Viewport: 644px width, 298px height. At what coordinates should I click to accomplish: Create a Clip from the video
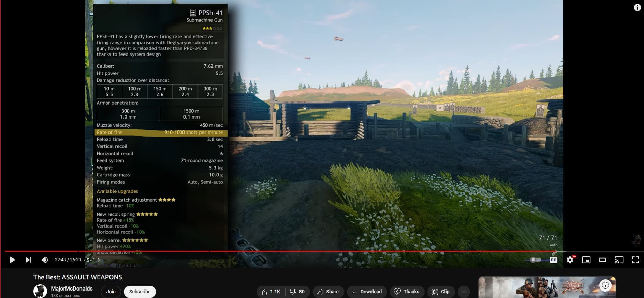(441, 292)
